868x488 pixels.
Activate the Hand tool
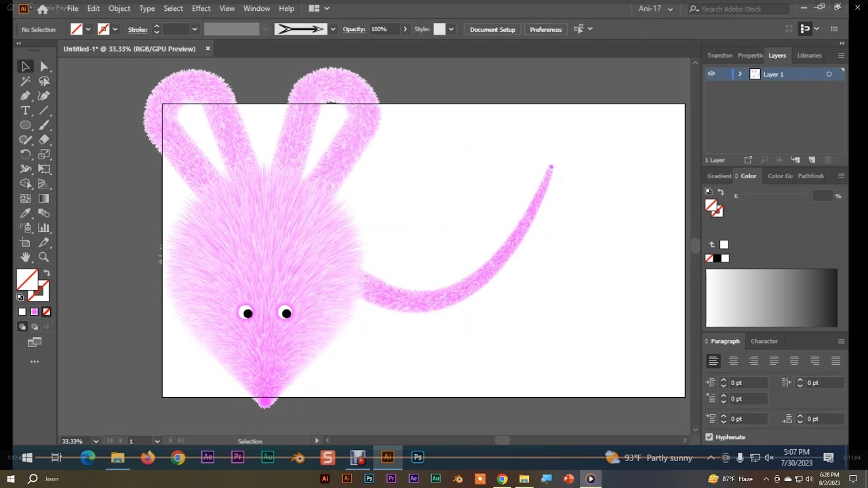pyautogui.click(x=25, y=257)
